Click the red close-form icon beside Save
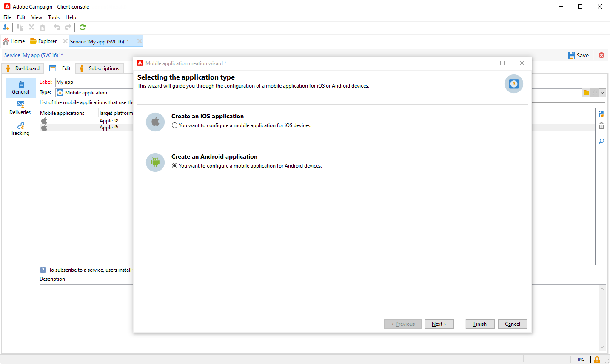Viewport: 610px width, 364px height. coord(601,55)
